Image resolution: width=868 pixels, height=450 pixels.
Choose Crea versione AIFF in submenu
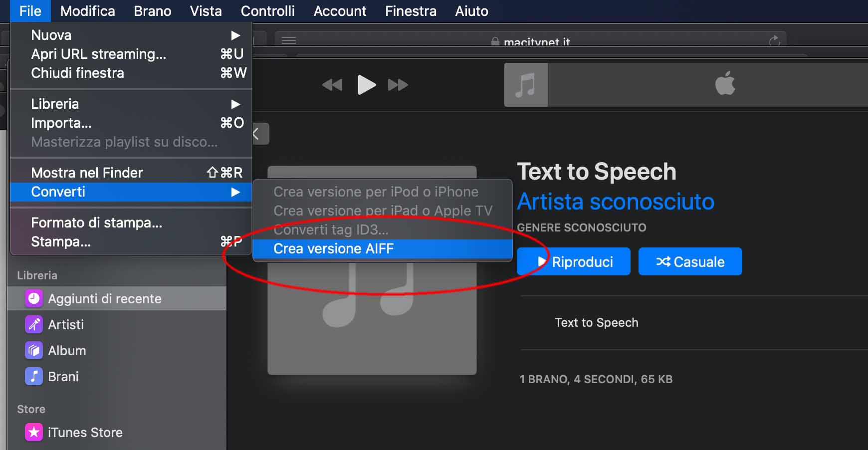(x=383, y=248)
